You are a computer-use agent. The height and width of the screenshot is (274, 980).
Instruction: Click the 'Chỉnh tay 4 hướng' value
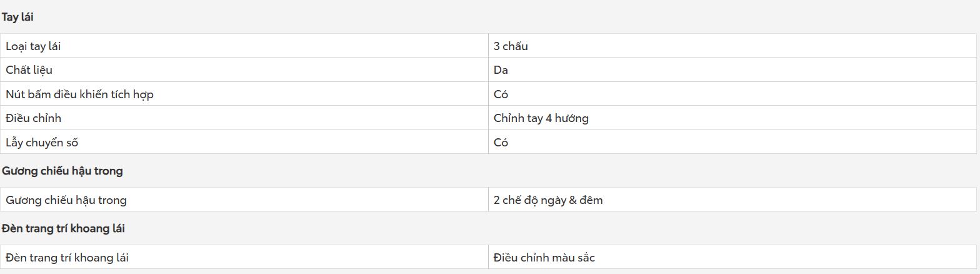(541, 118)
